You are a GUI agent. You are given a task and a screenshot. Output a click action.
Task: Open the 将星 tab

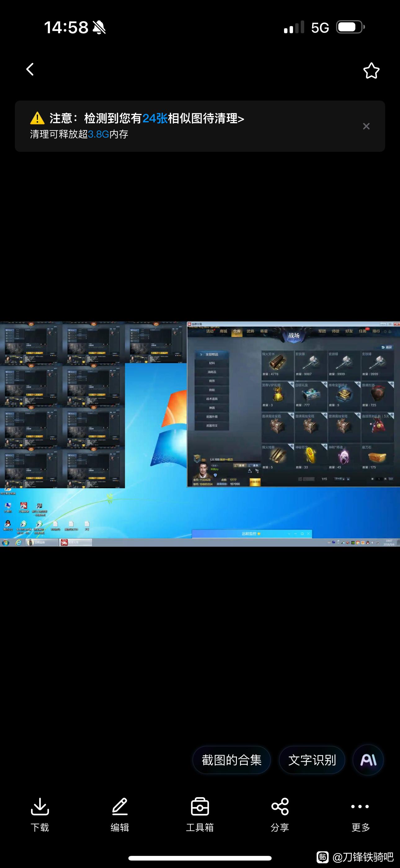[264, 331]
